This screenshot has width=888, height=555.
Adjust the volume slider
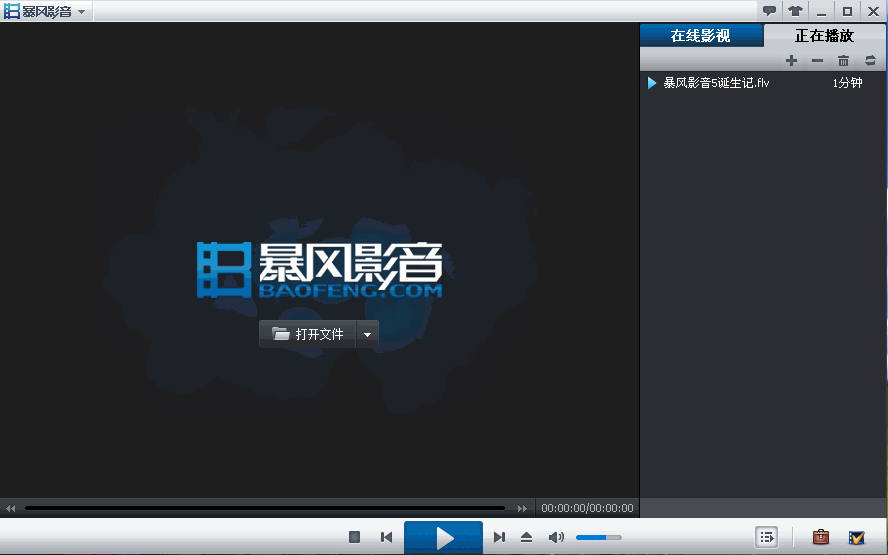[599, 537]
